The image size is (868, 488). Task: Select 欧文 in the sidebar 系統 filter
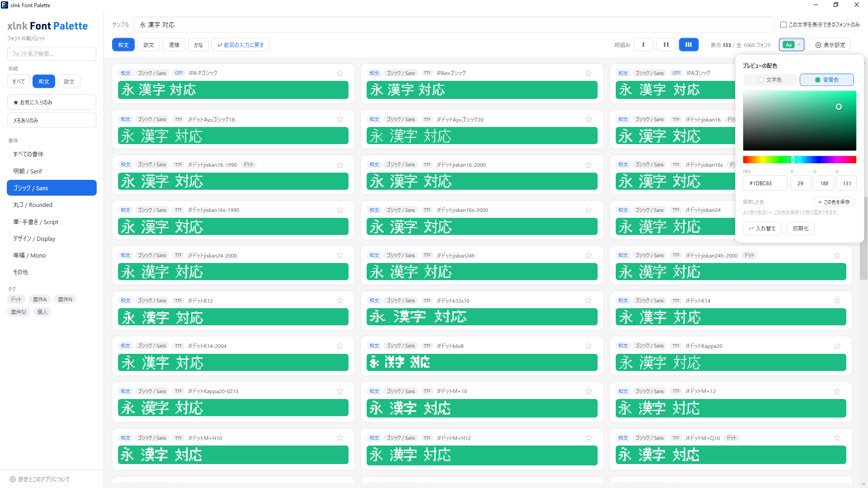(69, 81)
